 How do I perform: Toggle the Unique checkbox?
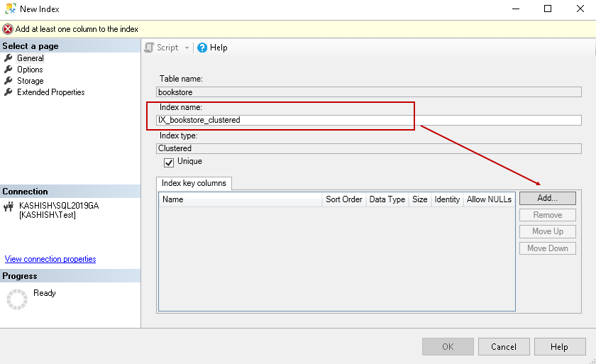coord(169,162)
